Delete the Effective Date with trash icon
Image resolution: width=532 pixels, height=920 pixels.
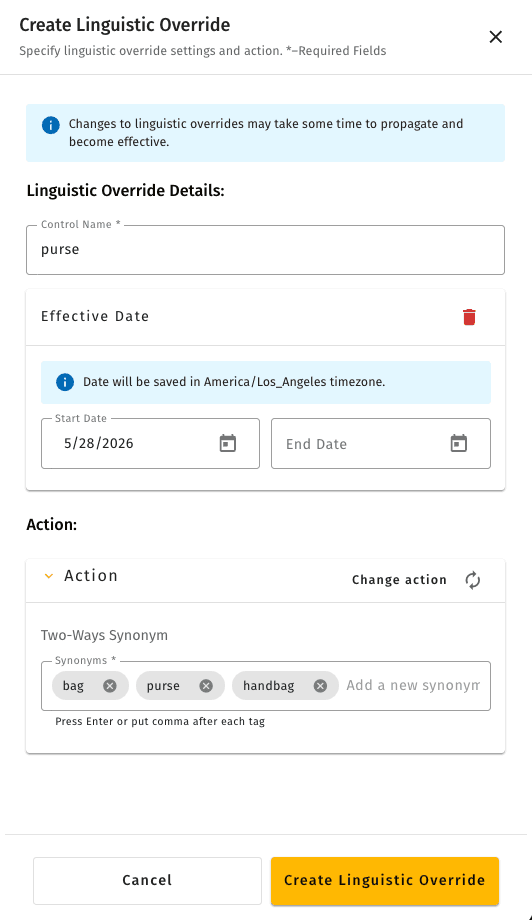point(469,317)
